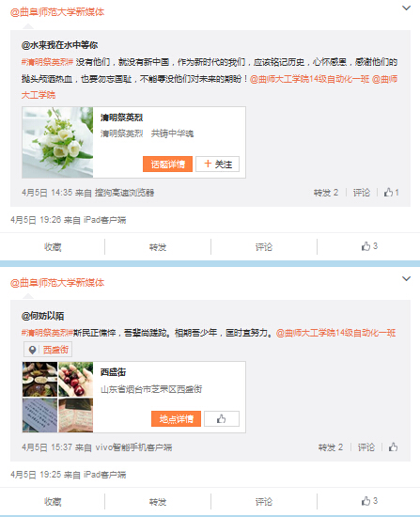Follow the 清明祭英烈 topic with +关注
420x517 pixels.
(218, 164)
